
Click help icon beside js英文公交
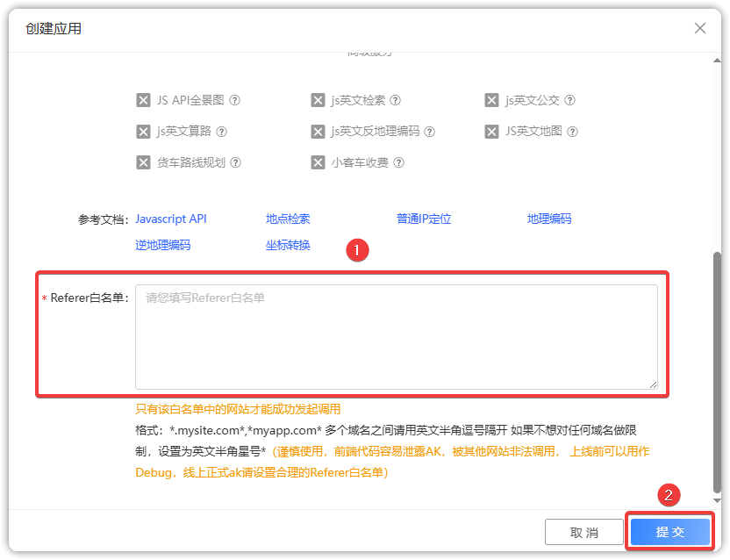click(x=570, y=101)
